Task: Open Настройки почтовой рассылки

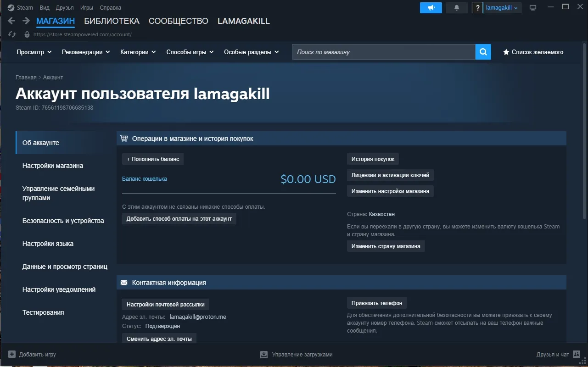Action: 166,304
